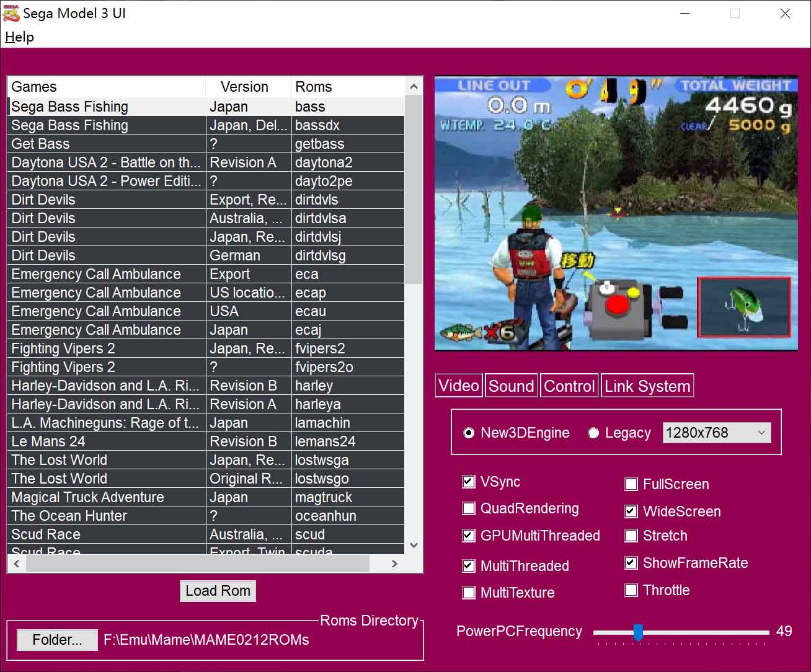This screenshot has width=811, height=672.
Task: Select the Legacy engine radio button
Action: click(x=593, y=433)
